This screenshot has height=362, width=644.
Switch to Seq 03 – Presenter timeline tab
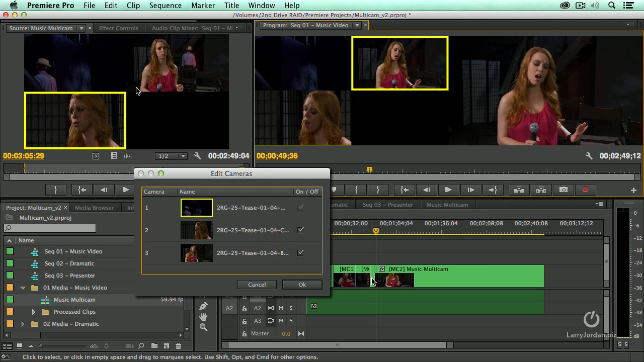pos(387,205)
